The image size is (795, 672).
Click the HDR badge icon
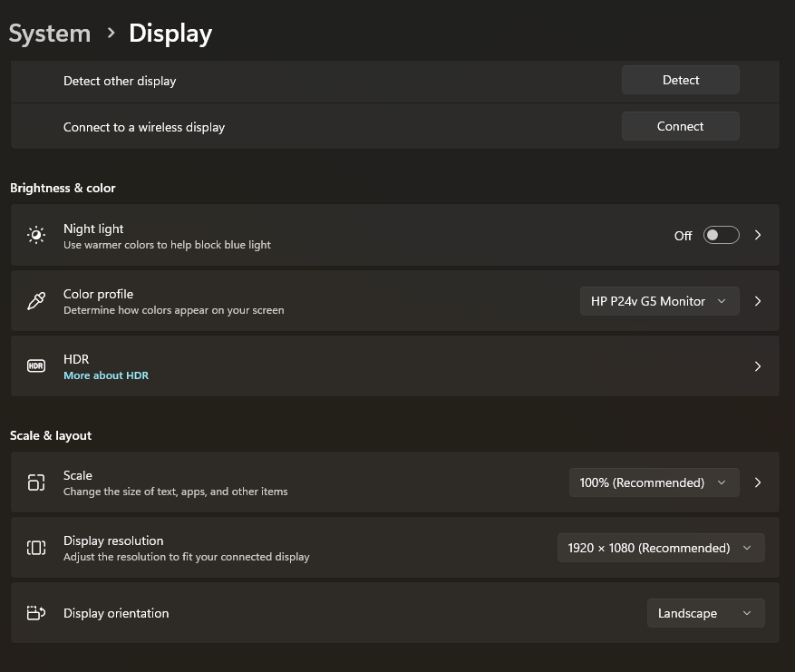[36, 365]
